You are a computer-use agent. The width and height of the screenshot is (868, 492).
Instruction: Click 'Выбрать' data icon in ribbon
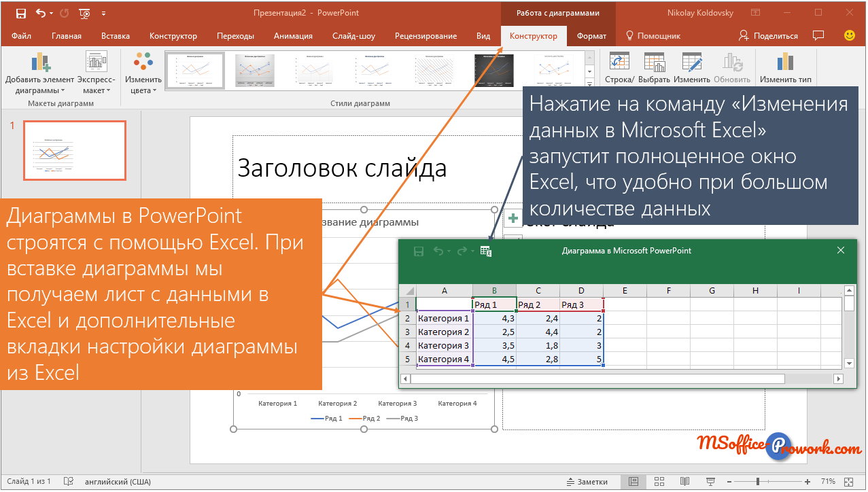tap(654, 68)
